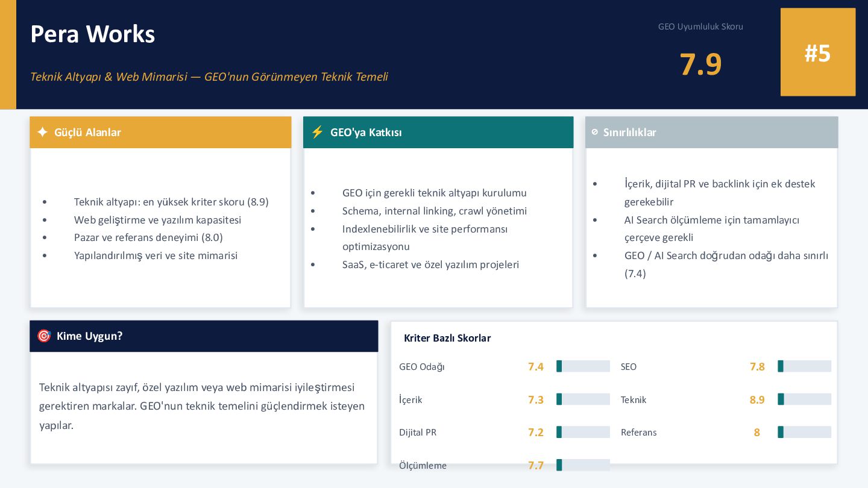Click 'Web geliştirme ve yazılım kapasitesi' bullet
This screenshot has height=488, width=868.
[x=157, y=220]
